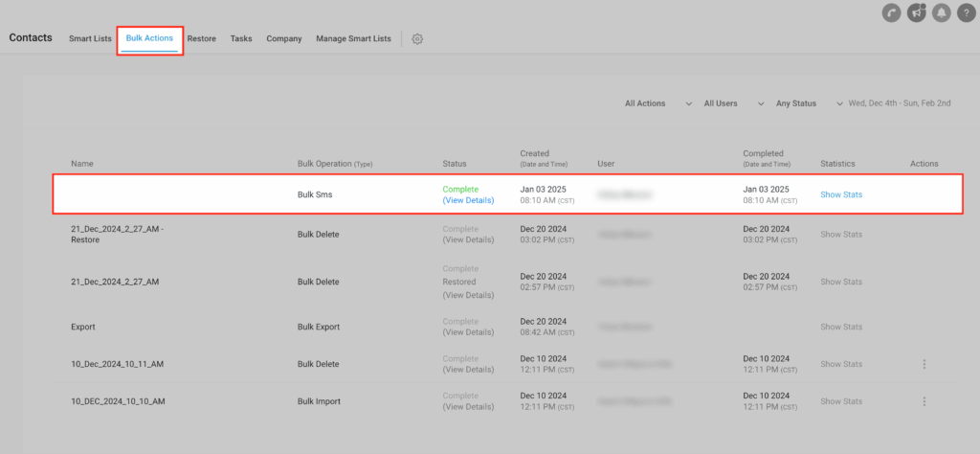Click View Details for the Bulk Sms row
The image size is (980, 454).
point(468,201)
